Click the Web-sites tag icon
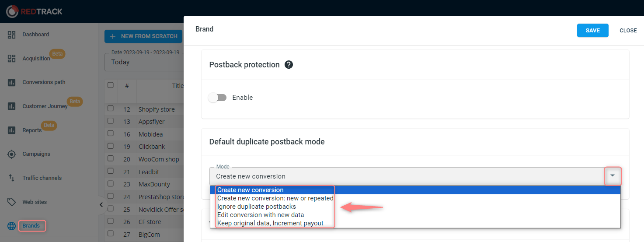 pyautogui.click(x=12, y=202)
